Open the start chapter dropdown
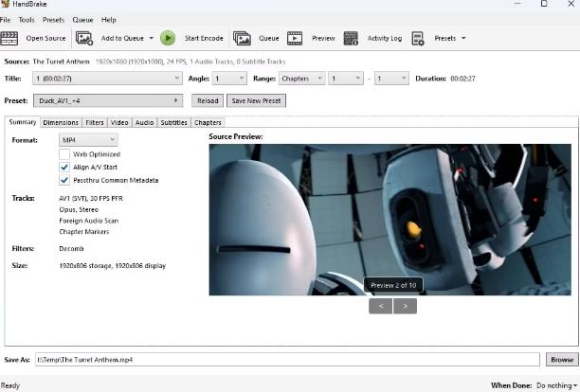The height and width of the screenshot is (392, 580). click(346, 79)
